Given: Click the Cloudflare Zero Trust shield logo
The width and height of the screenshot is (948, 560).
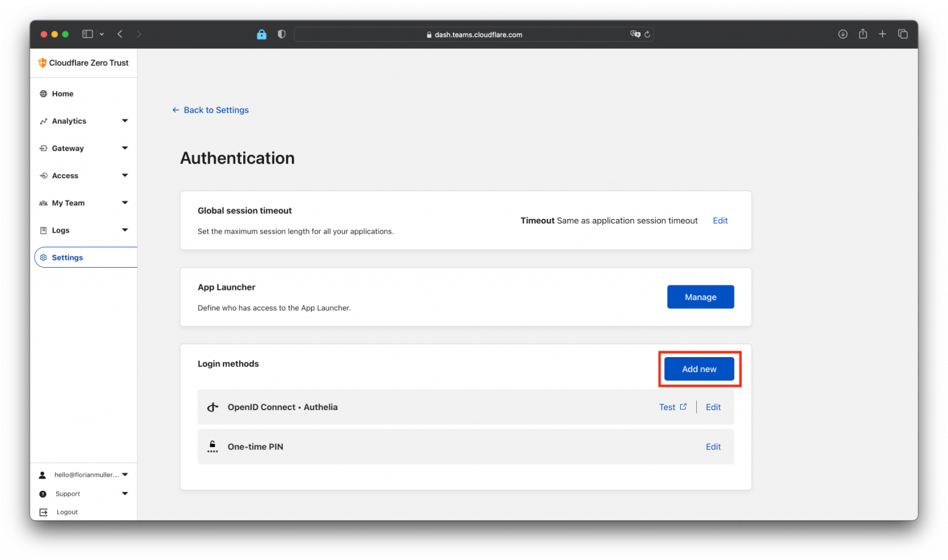Looking at the screenshot, I should pos(42,62).
